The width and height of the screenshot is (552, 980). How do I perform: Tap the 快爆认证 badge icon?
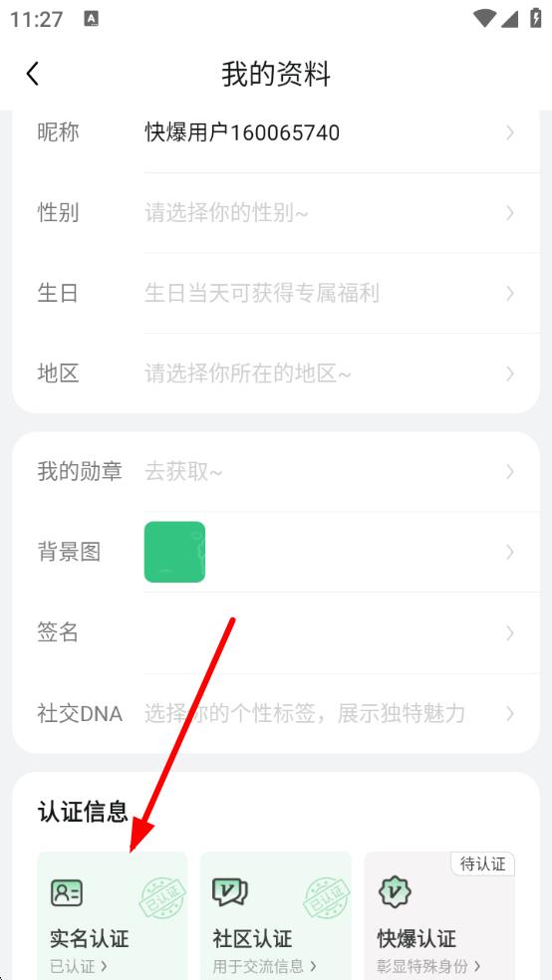click(x=395, y=892)
